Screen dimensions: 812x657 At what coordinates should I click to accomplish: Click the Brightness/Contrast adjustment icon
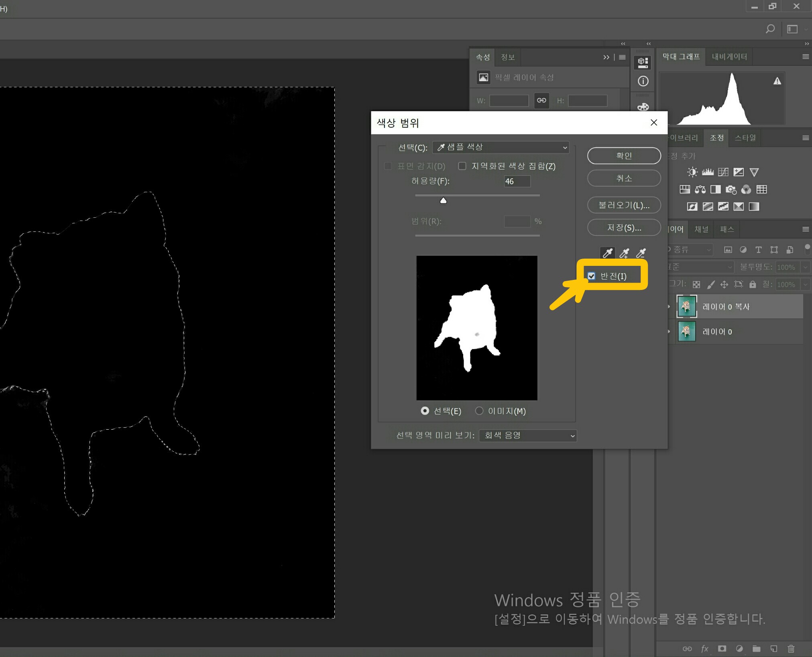[x=692, y=172]
